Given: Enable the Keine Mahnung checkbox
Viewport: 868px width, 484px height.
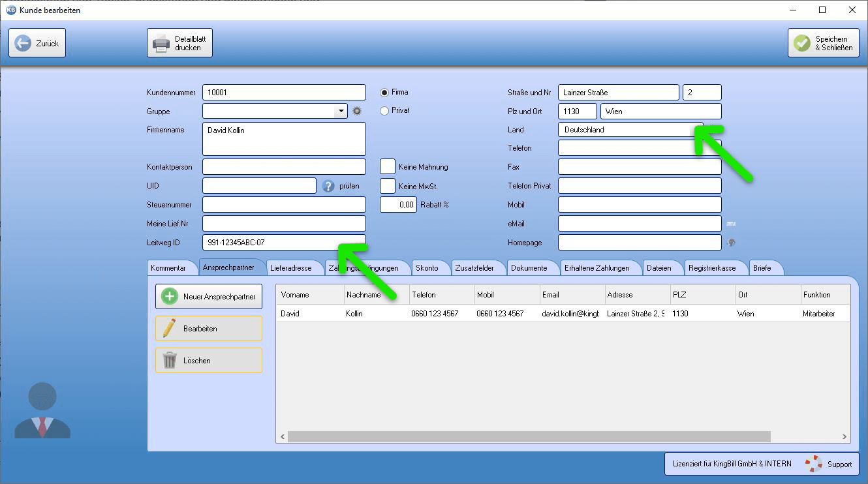Looking at the screenshot, I should tap(388, 167).
